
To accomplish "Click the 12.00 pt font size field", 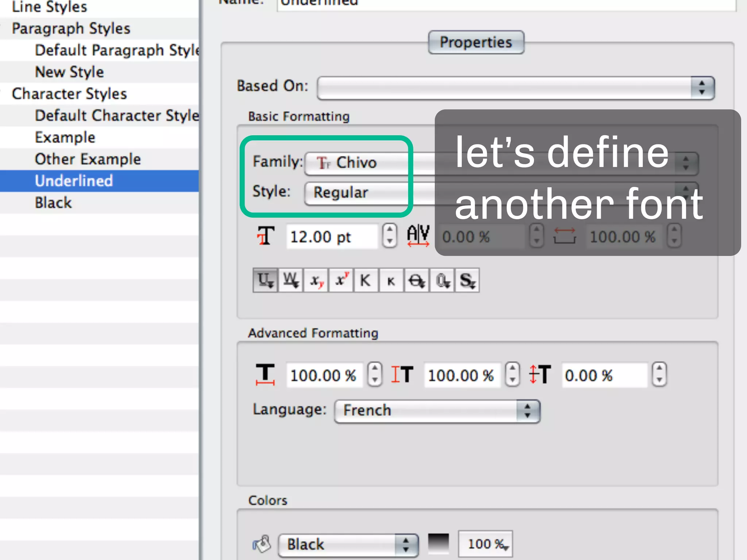I will click(x=332, y=237).
